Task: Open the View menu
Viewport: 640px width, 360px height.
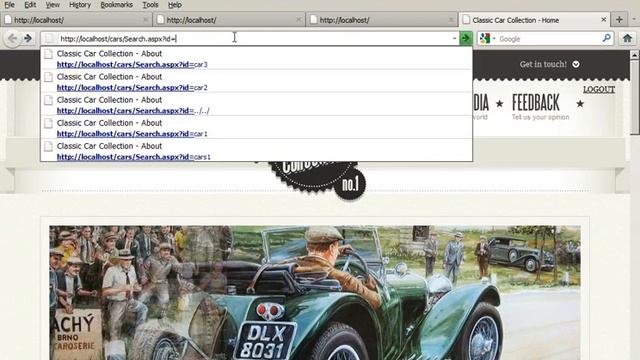Action: pyautogui.click(x=52, y=5)
